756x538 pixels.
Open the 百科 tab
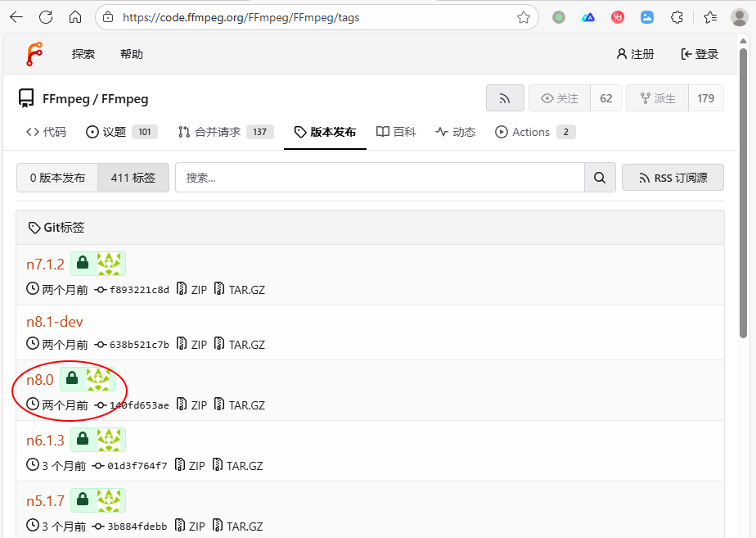coord(396,132)
